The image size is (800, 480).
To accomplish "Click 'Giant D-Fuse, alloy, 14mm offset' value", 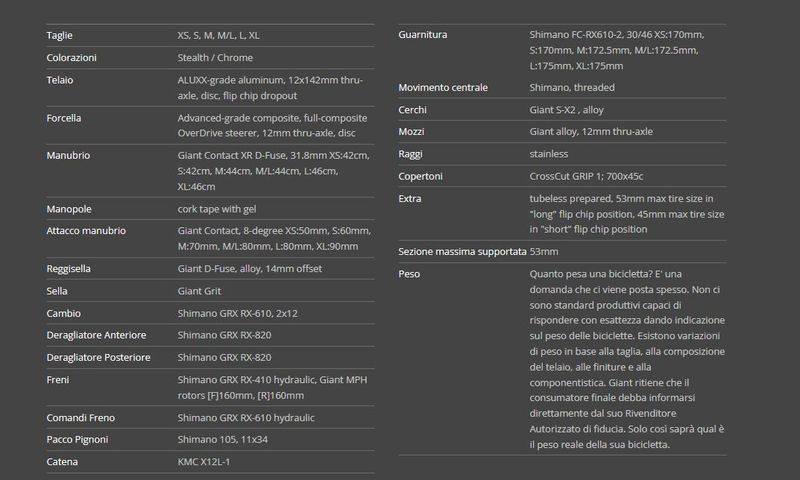I will [249, 269].
